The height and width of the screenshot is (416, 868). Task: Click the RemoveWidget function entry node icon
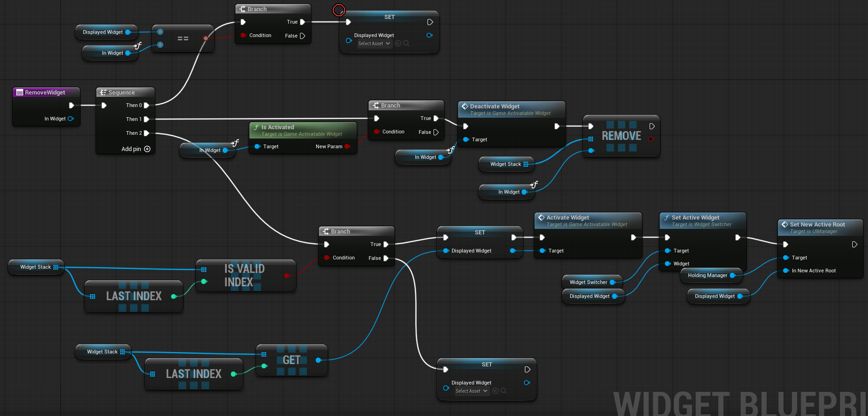[19, 93]
